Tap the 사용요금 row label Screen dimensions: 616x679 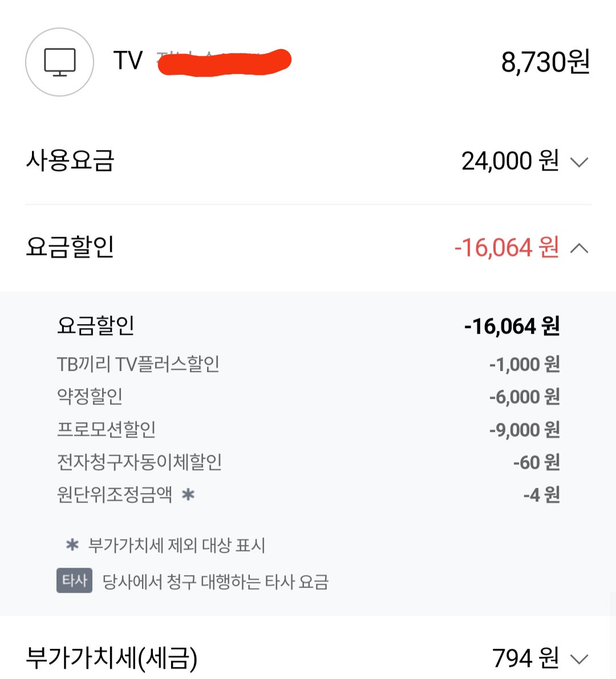coord(70,161)
